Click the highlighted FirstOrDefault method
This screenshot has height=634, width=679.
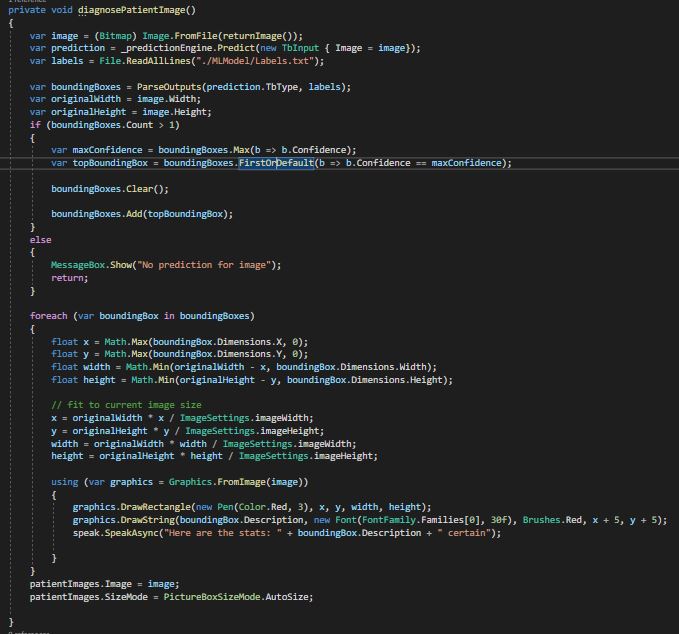(x=276, y=163)
